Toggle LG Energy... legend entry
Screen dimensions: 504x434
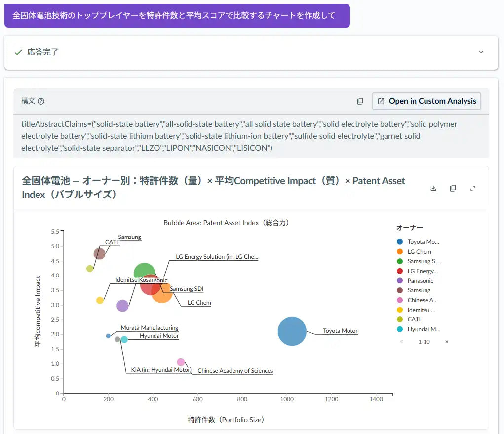[x=418, y=271]
